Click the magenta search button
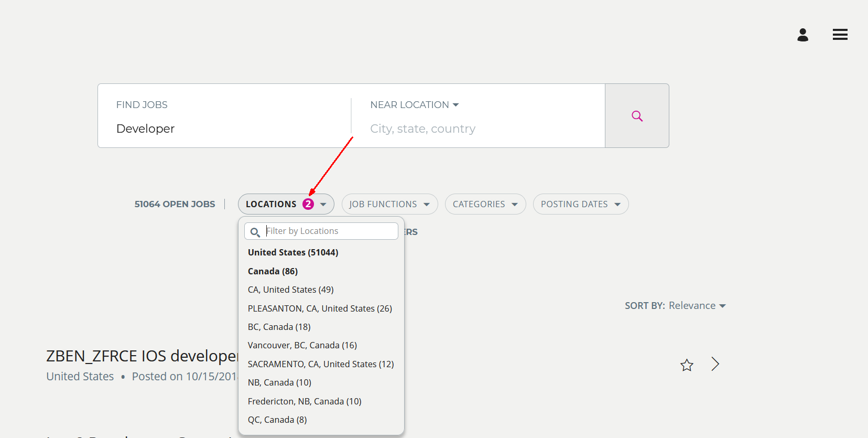Viewport: 868px width, 438px height. pos(637,116)
